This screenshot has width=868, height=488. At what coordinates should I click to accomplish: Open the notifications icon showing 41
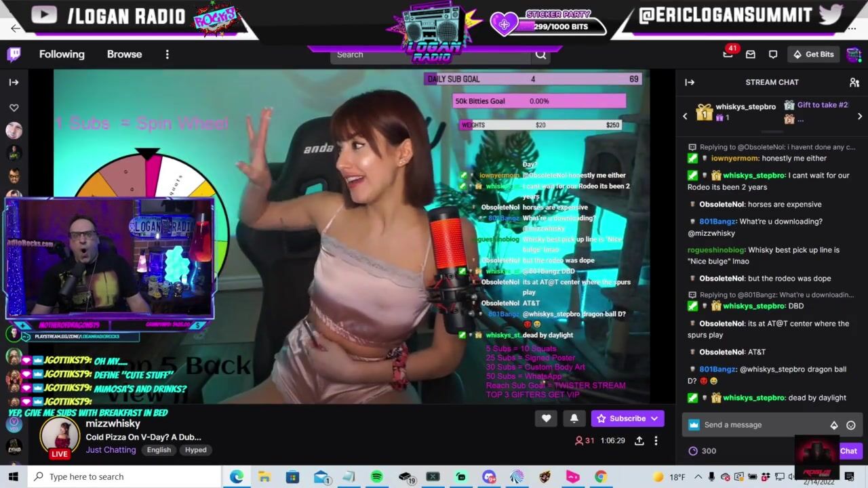(728, 54)
